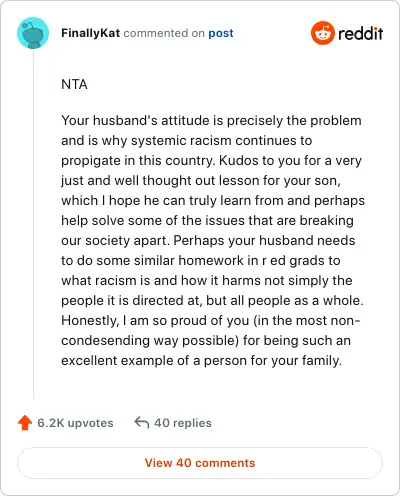Click the "commented on" text
This screenshot has height=496, width=400.
coord(164,33)
